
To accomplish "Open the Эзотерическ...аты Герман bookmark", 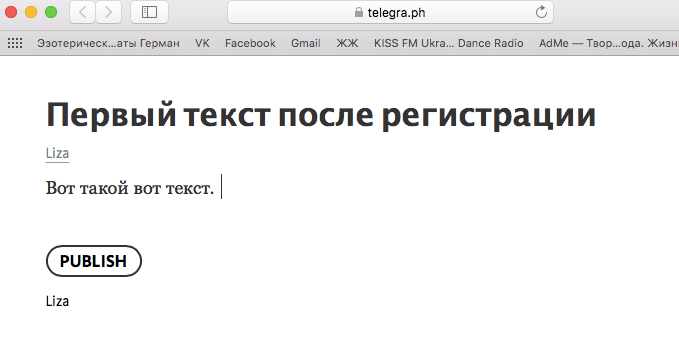I will [108, 43].
